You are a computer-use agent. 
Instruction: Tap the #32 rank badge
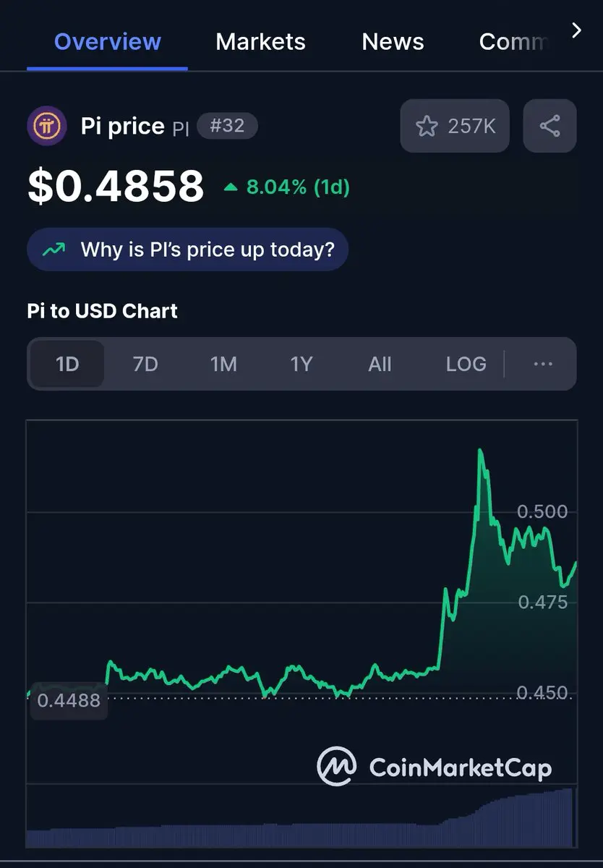227,126
